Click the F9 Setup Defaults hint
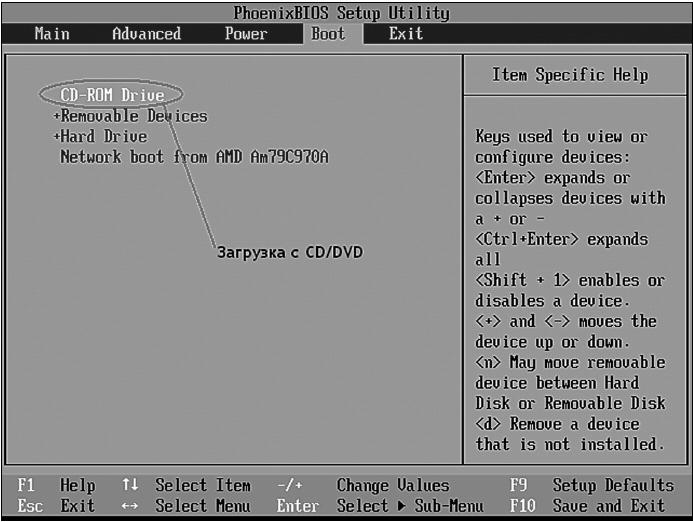 point(592,486)
